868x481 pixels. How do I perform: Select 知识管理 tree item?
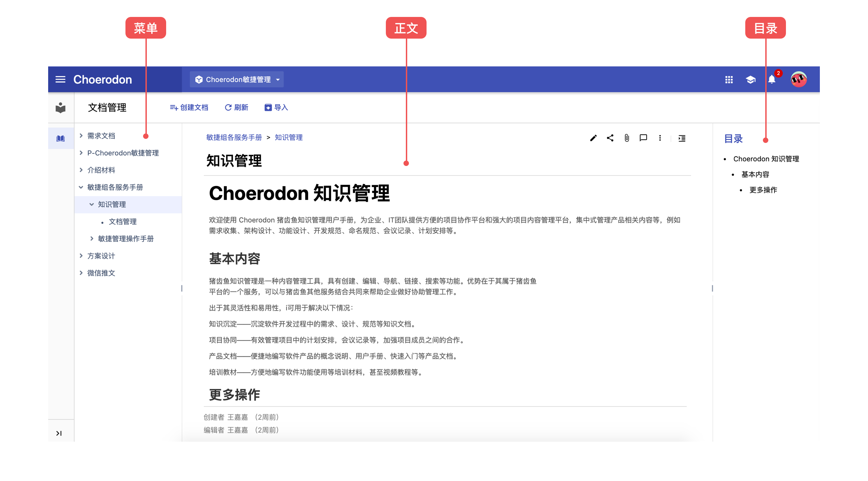pos(112,204)
